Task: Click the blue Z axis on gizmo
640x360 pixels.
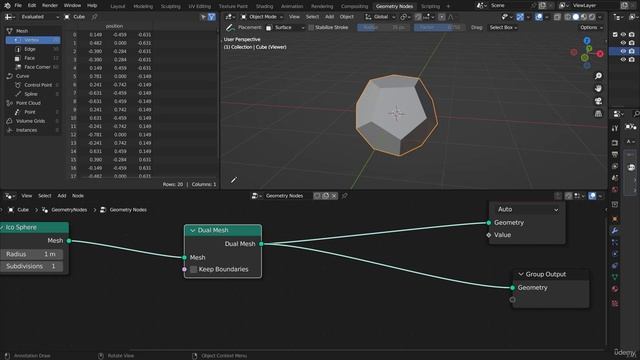Action: (587, 41)
